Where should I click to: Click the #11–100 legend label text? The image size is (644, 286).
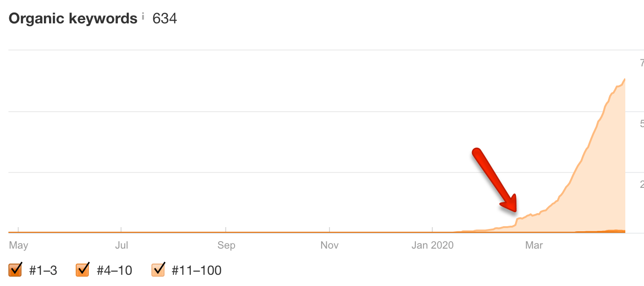196,270
